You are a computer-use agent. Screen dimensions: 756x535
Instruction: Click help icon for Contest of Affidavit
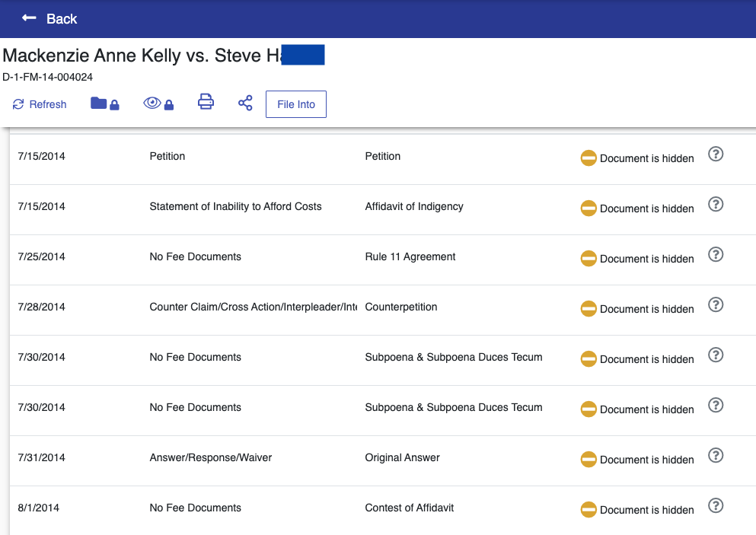(715, 506)
